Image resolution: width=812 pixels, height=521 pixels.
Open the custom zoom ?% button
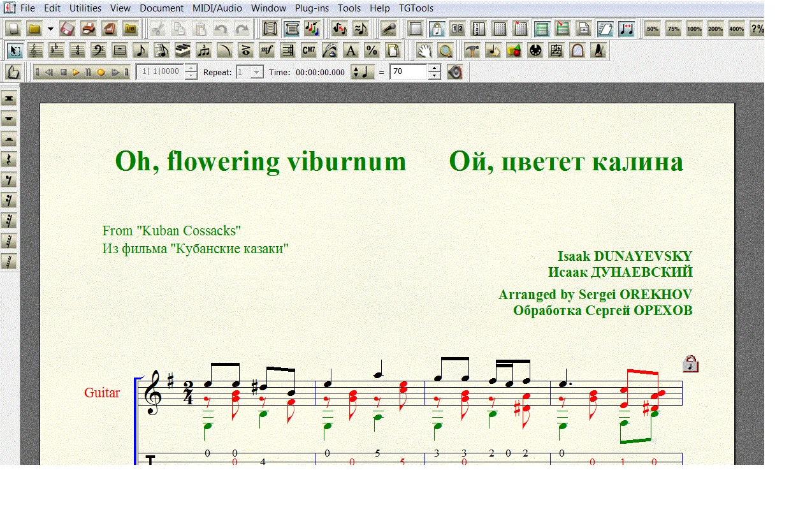757,29
